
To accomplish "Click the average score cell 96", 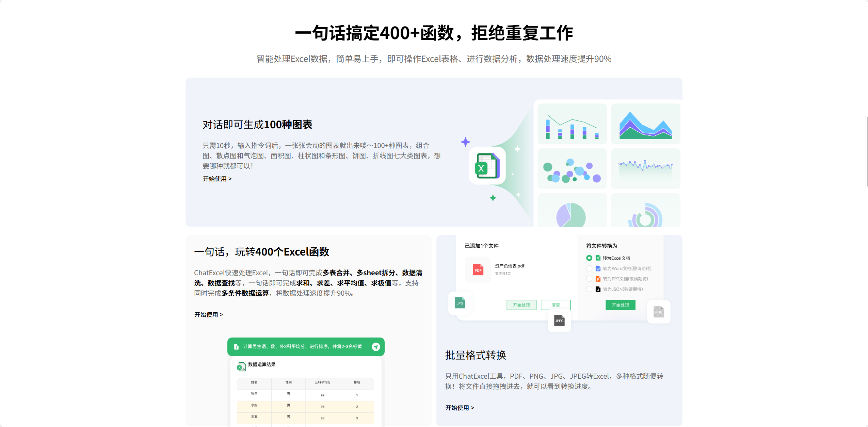I will tap(323, 407).
